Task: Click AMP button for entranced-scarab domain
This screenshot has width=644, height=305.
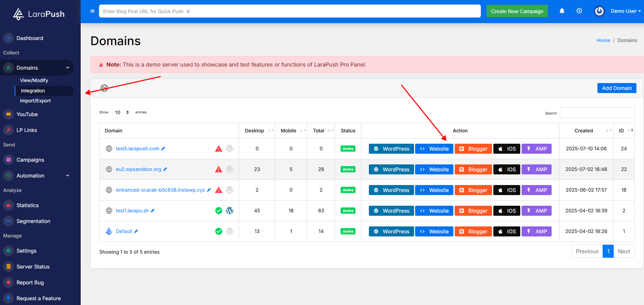Action: point(536,190)
